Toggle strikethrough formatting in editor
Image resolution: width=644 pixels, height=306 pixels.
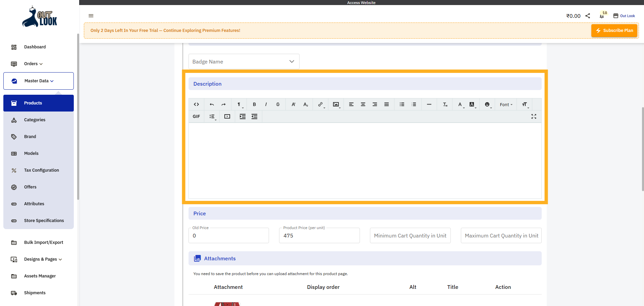click(x=278, y=104)
